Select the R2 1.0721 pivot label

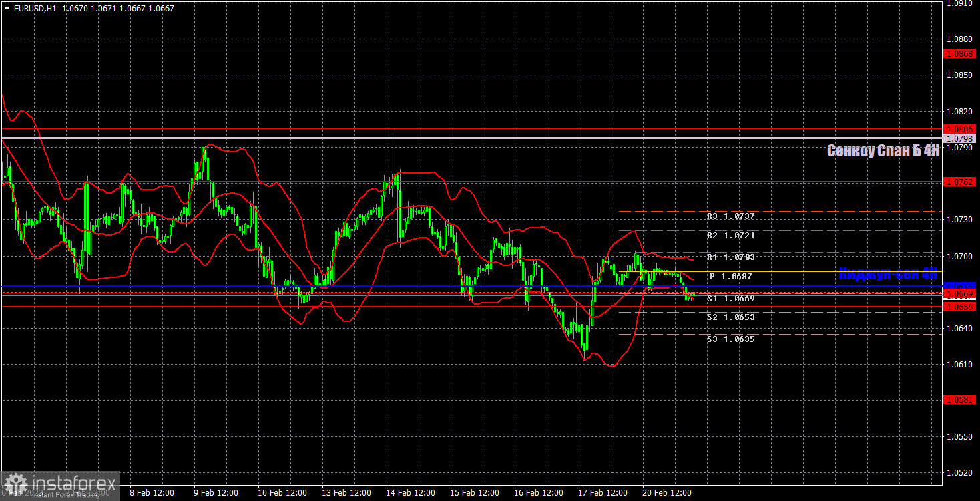tap(731, 236)
